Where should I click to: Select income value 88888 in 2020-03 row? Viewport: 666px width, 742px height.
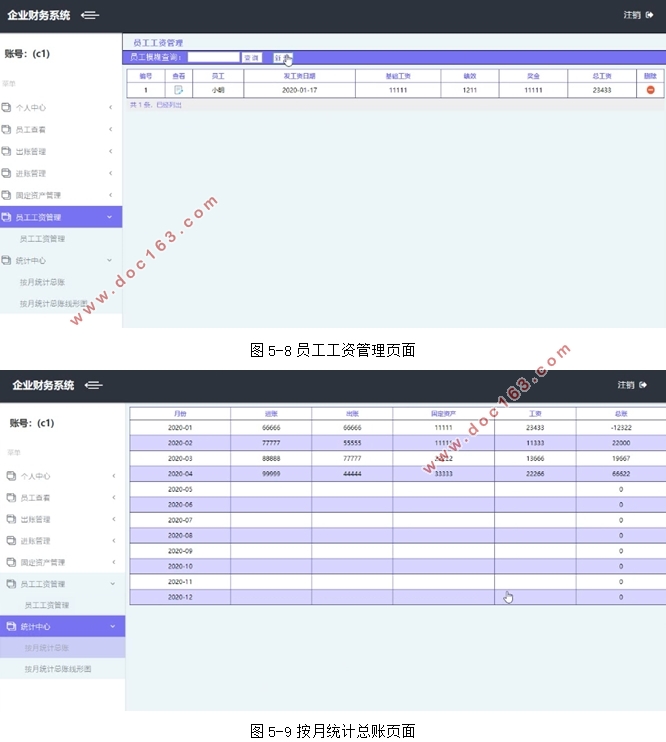pyautogui.click(x=271, y=458)
